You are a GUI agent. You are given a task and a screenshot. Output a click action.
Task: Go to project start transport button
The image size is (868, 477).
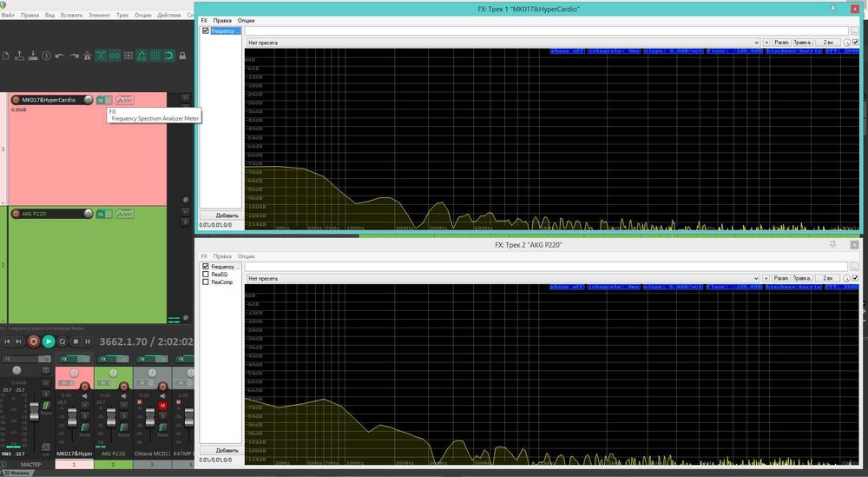click(7, 341)
